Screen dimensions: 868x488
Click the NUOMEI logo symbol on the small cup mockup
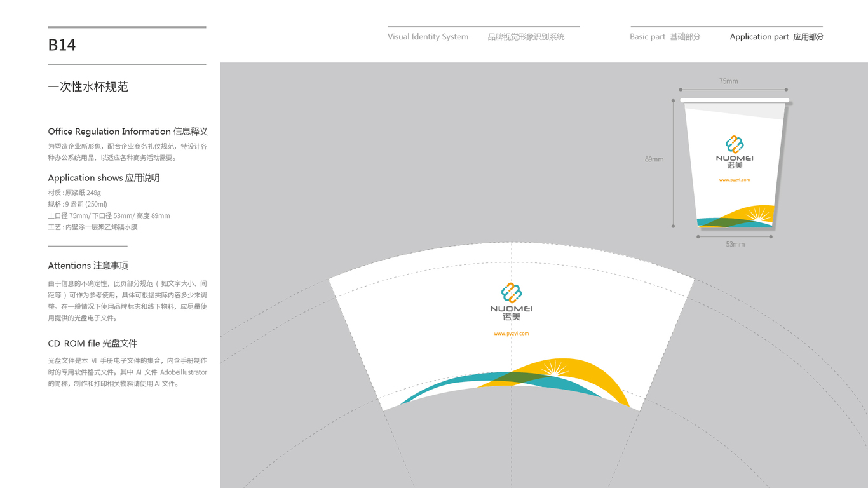735,144
